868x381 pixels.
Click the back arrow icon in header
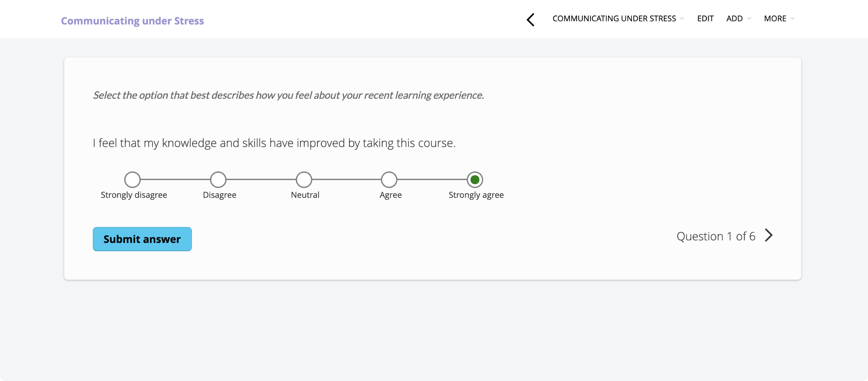(530, 20)
